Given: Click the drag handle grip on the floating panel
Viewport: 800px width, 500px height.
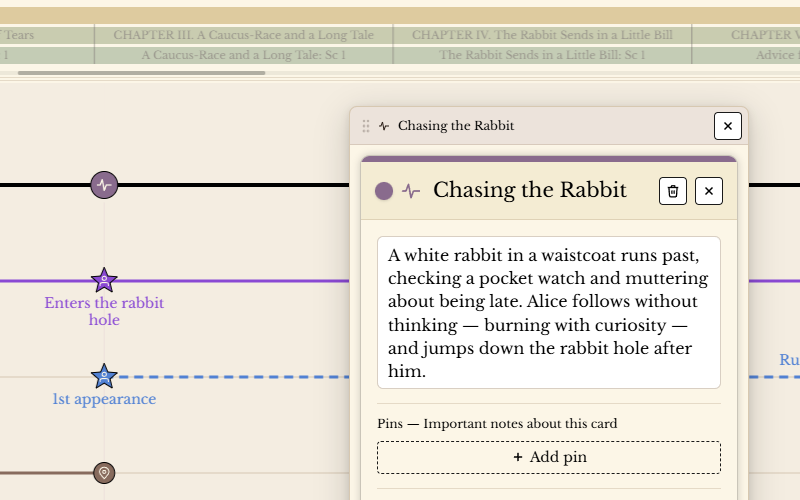Looking at the screenshot, I should 366,126.
